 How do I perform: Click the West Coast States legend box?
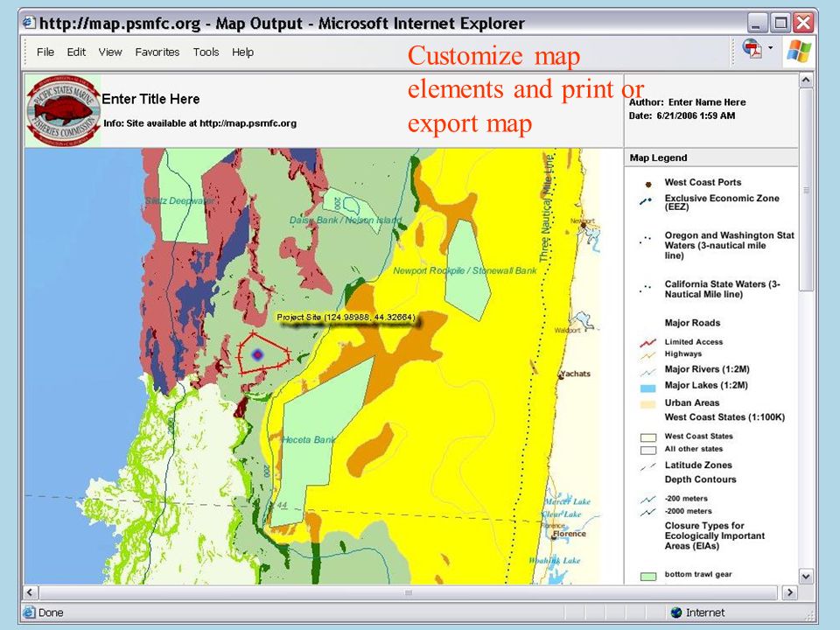tap(648, 437)
